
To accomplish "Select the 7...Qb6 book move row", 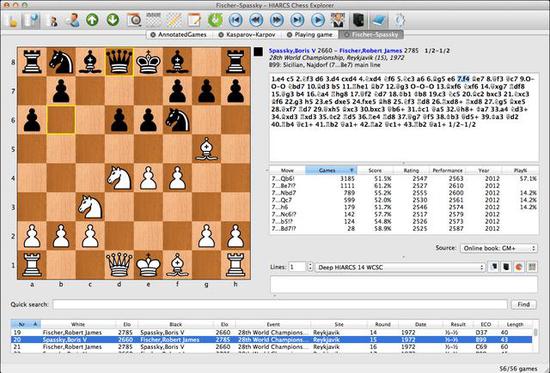I will coord(404,179).
